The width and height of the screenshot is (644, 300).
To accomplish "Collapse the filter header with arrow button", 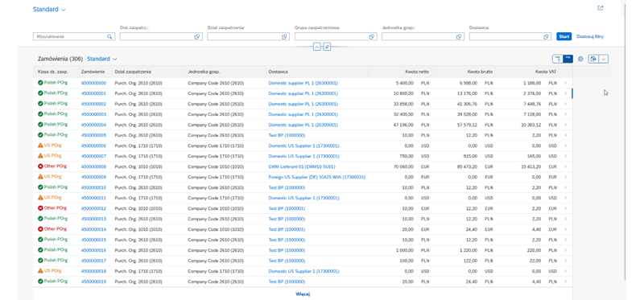I will point(317,47).
